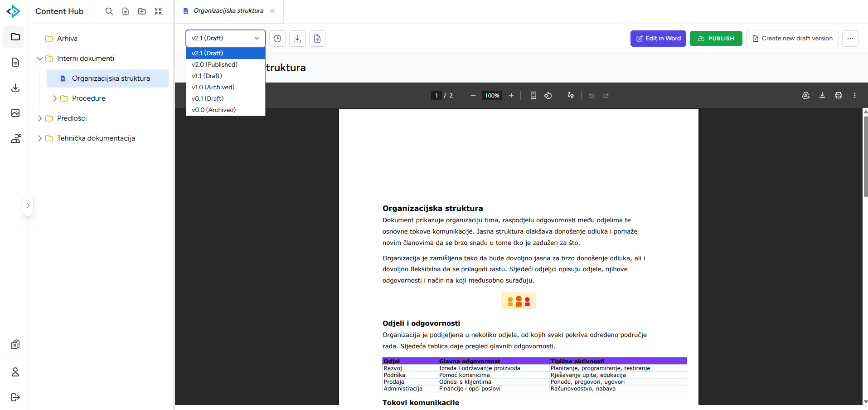The height and width of the screenshot is (410, 868).
Task: Collapse all tree items icon
Action: 158,11
